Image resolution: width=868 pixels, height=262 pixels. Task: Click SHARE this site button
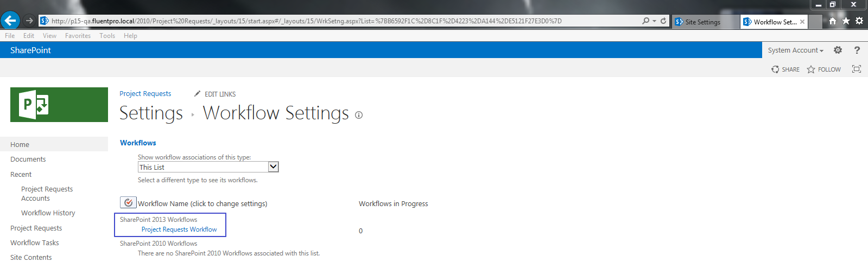(785, 69)
